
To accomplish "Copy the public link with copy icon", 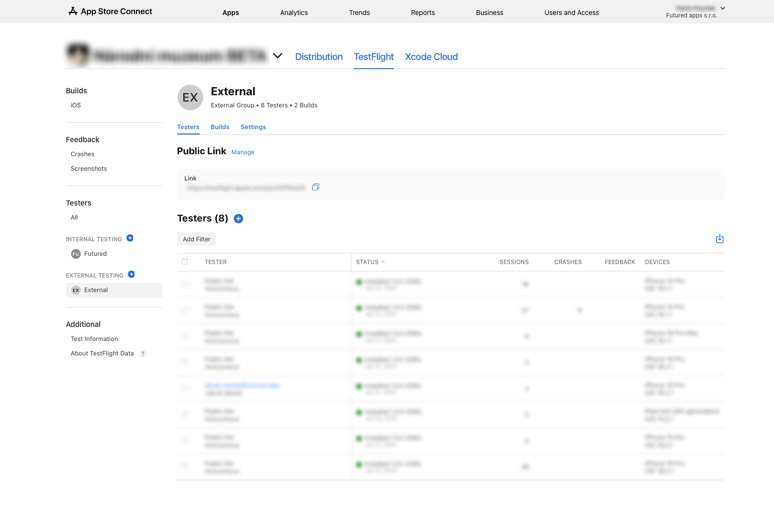I will click(x=315, y=187).
